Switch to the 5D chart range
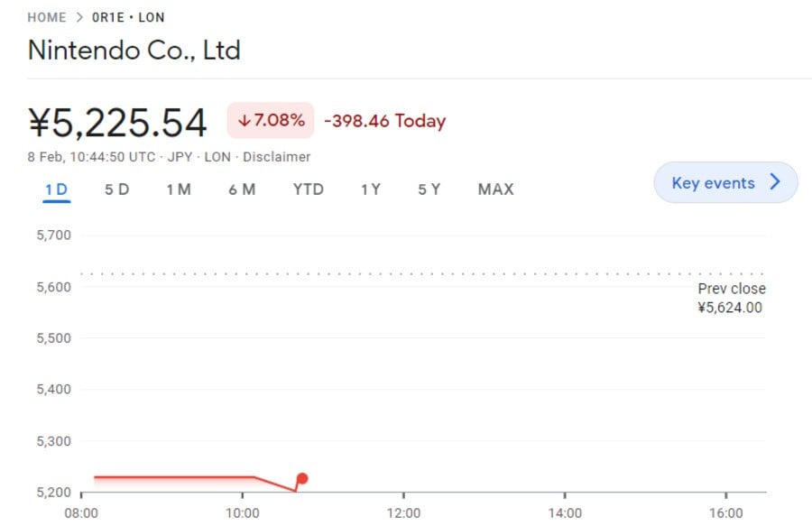The image size is (812, 526). pos(117,189)
